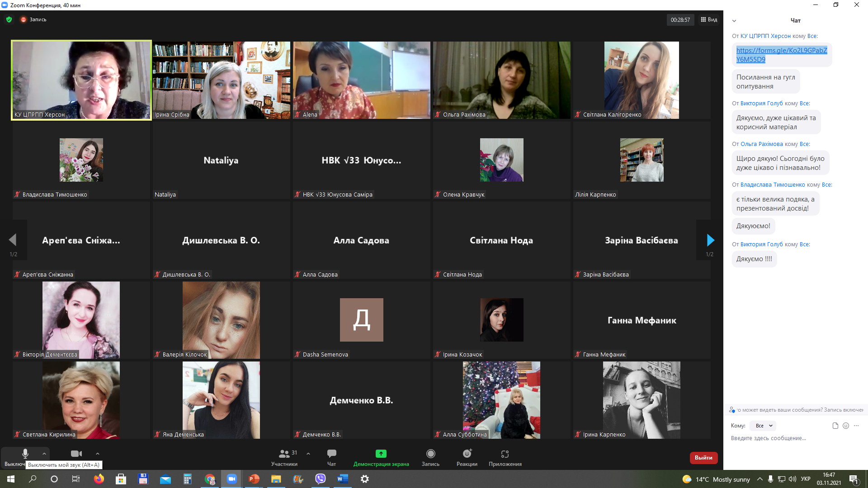The image size is (868, 488).
Task: Open the notification center icon
Action: coord(854,479)
